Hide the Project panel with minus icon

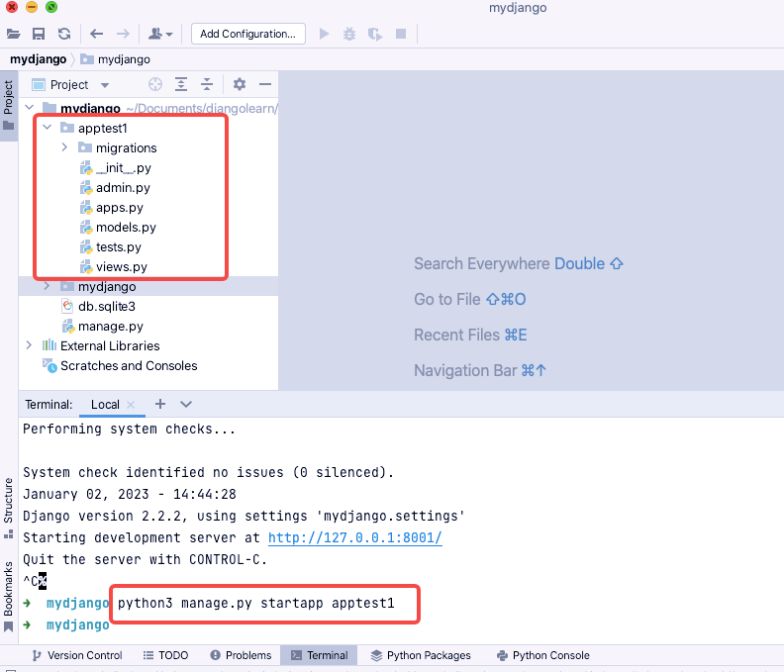(x=265, y=84)
